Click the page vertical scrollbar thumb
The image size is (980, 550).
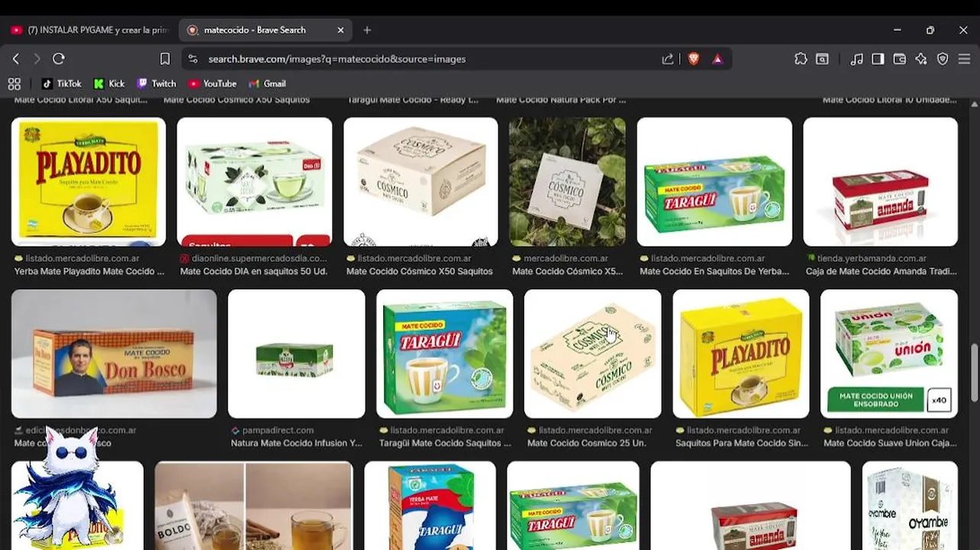(975, 373)
